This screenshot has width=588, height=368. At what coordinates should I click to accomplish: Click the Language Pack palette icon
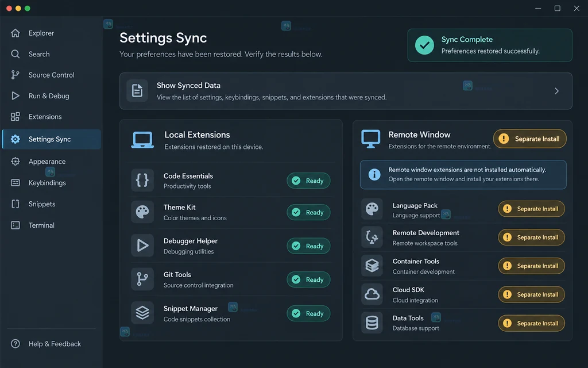point(372,209)
